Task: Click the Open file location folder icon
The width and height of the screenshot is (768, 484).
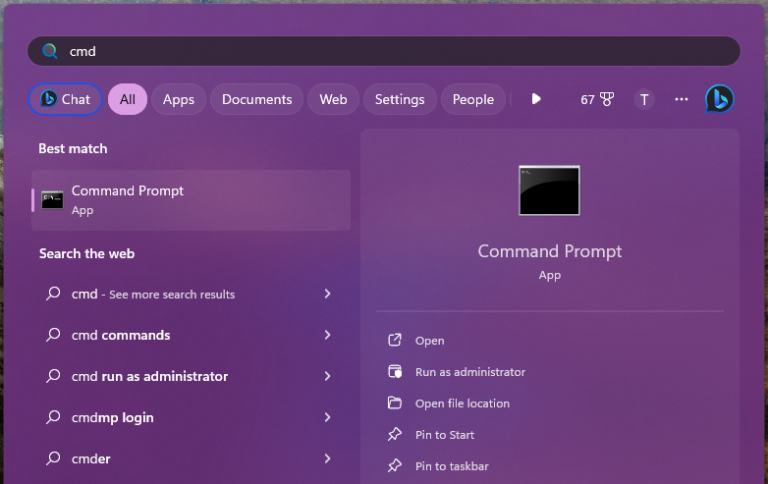Action: point(394,403)
